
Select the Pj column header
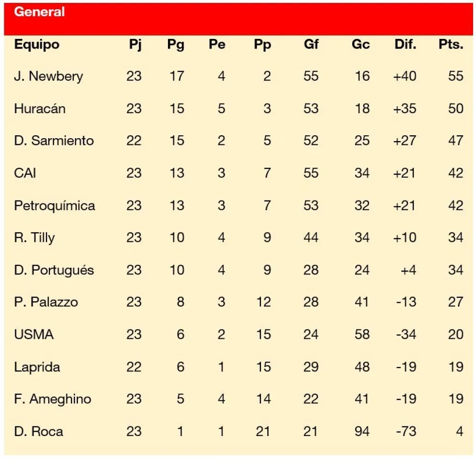135,45
